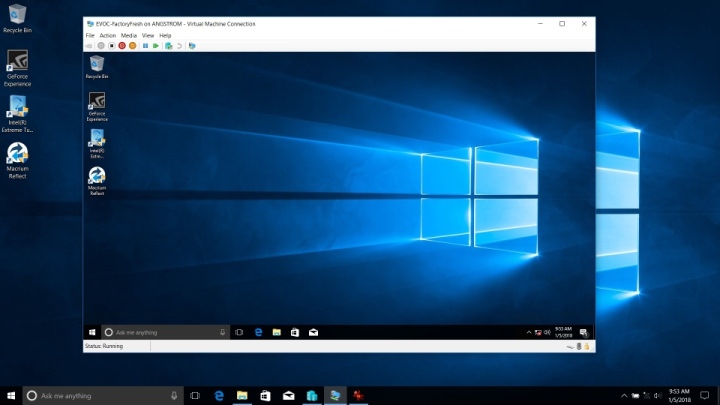Select Recycle Bin icon inside the VM

point(97,67)
